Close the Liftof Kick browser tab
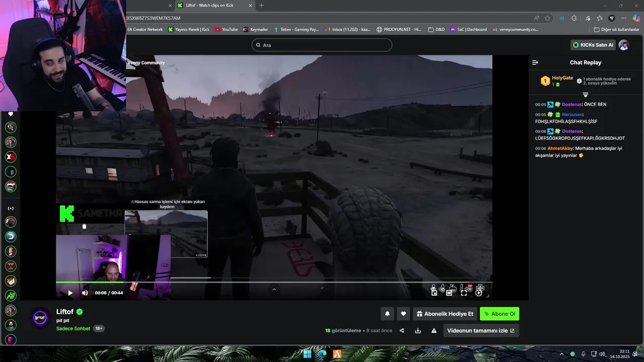The width and height of the screenshot is (644, 362). point(251,6)
